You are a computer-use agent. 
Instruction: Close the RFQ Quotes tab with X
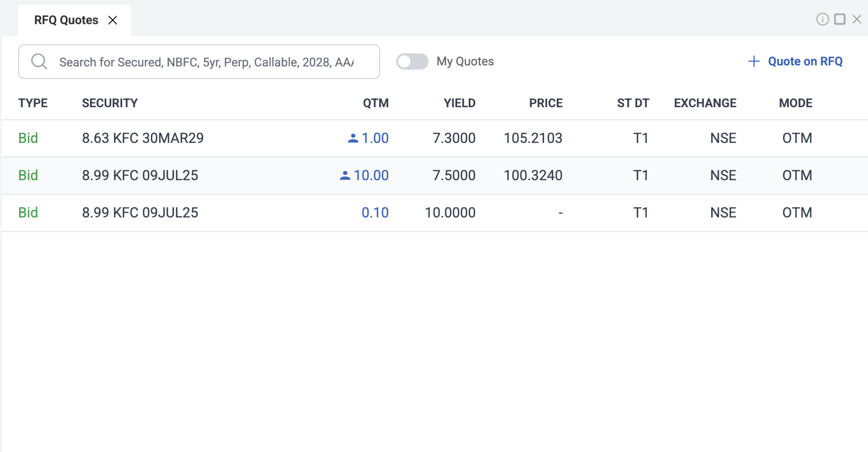click(x=113, y=20)
